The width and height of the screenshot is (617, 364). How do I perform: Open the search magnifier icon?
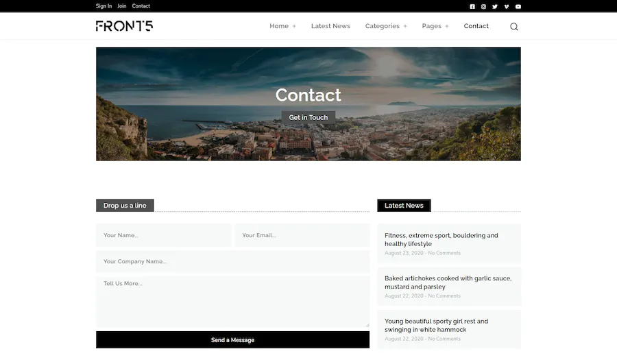[x=514, y=26]
